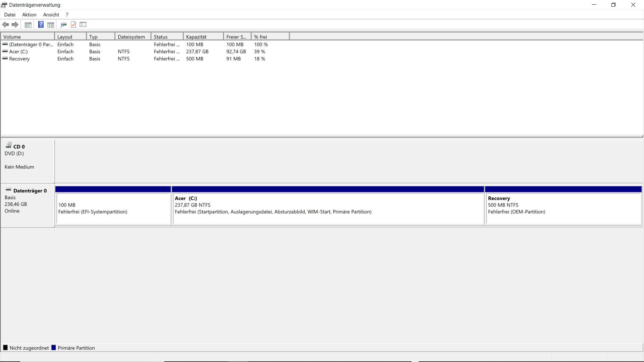Image resolution: width=644 pixels, height=362 pixels.
Task: Click the Back arrow toolbar icon
Action: point(5,24)
